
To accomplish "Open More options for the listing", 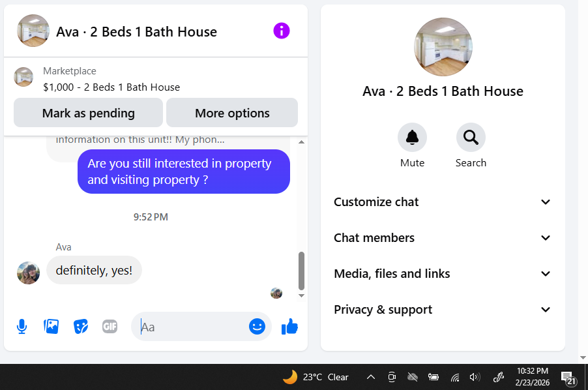I will click(232, 113).
